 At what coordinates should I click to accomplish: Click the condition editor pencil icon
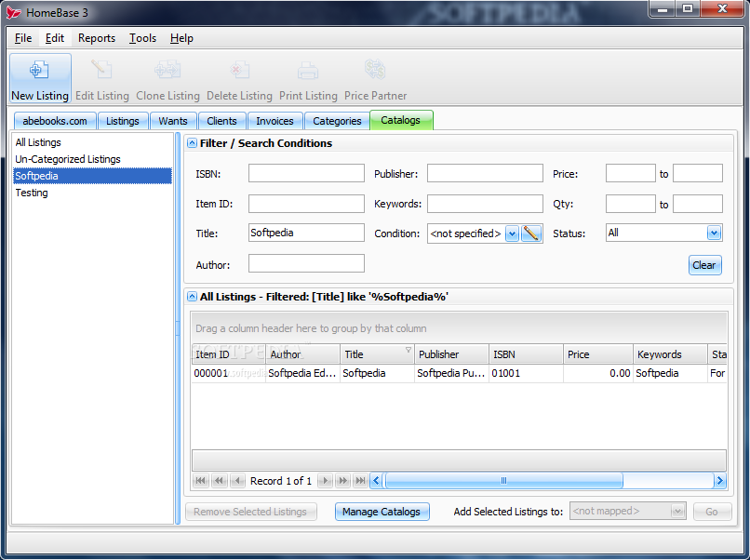[531, 233]
